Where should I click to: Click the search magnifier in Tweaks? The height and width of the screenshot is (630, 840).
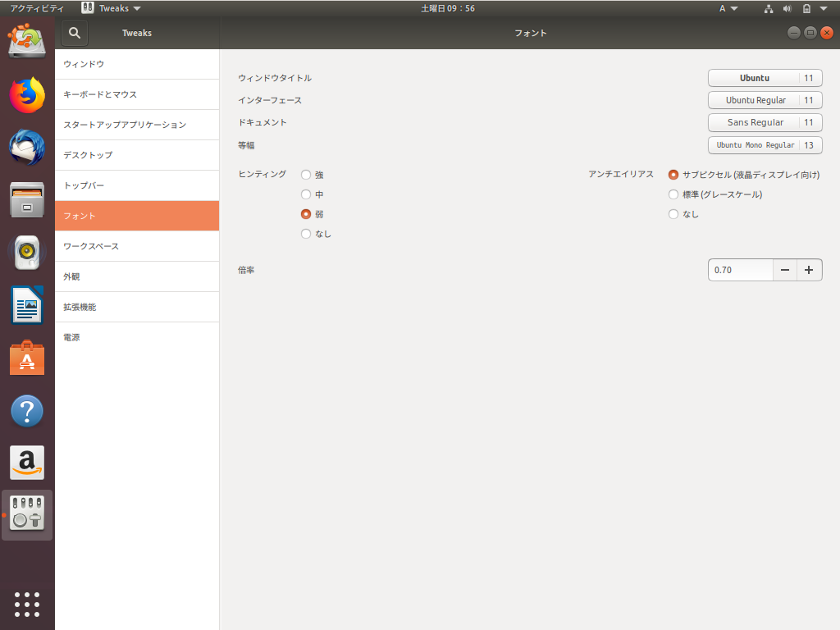click(75, 33)
